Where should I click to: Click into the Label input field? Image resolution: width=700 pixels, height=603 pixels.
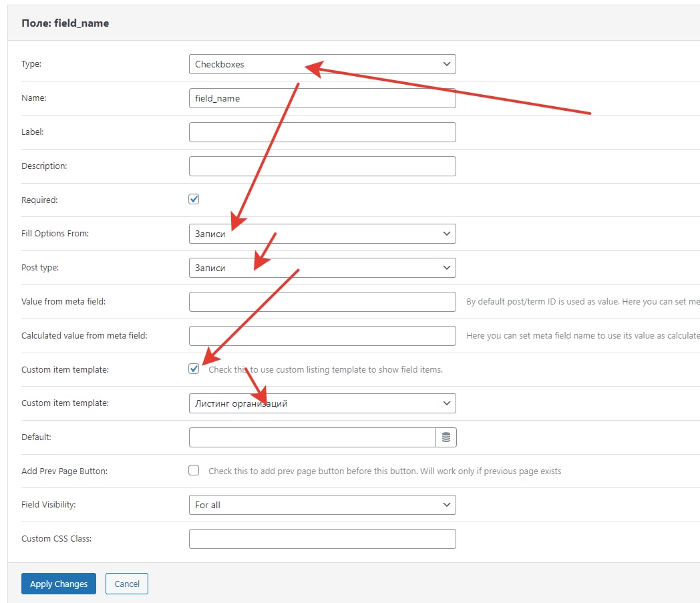(323, 132)
